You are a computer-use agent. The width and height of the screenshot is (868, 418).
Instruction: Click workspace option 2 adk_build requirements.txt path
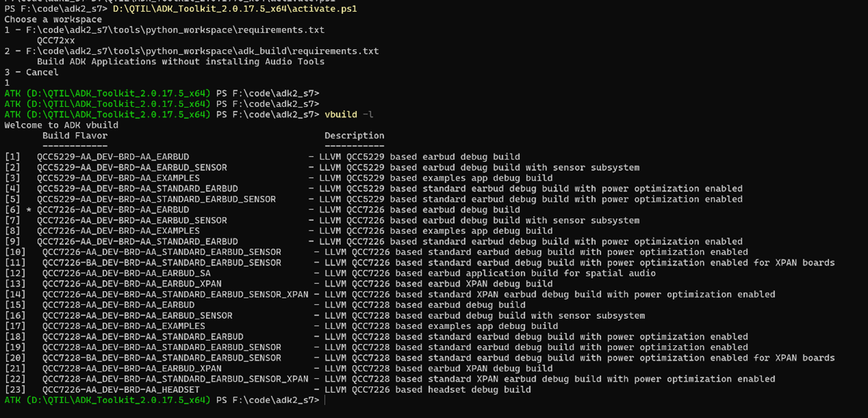[x=202, y=51]
